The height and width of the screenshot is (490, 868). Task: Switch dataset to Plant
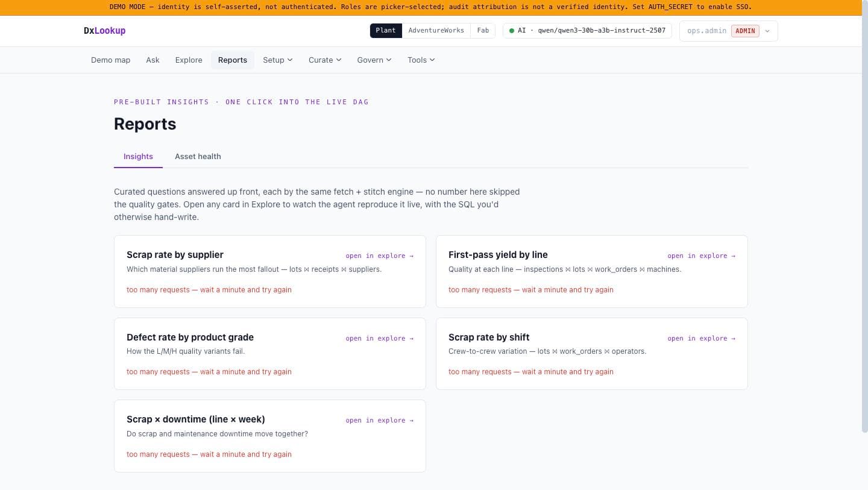tap(386, 31)
